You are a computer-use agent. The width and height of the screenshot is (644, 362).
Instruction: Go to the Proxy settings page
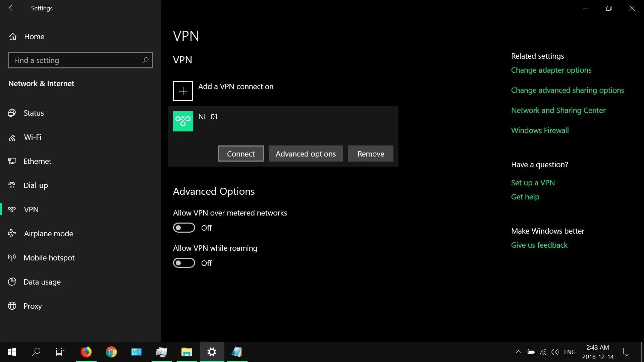tap(33, 306)
